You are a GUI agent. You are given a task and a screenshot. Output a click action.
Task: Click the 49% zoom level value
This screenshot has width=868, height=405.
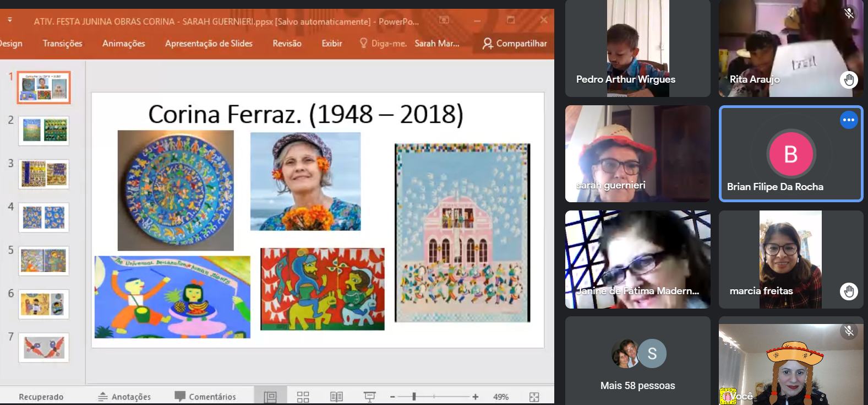[501, 397]
